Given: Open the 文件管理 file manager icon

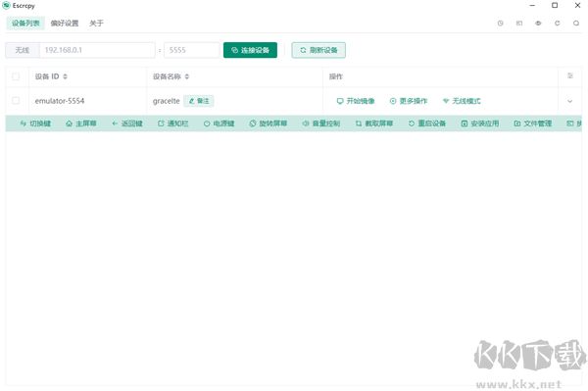Looking at the screenshot, I should click(x=517, y=123).
